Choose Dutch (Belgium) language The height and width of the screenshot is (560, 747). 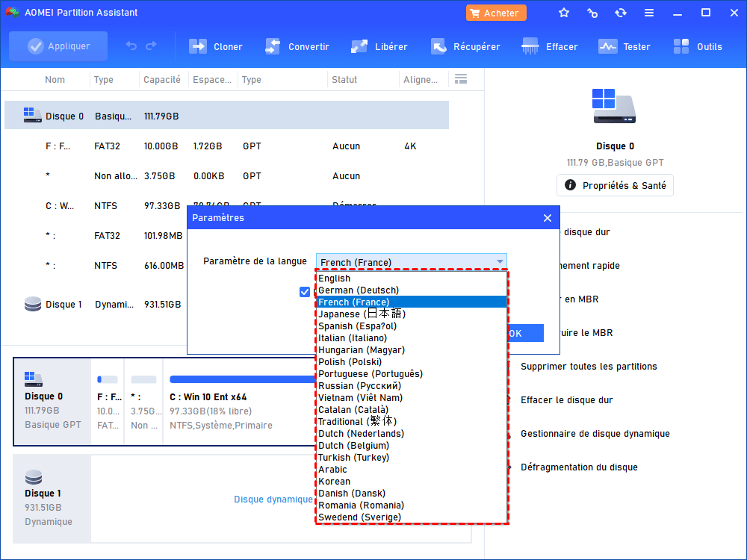411,445
